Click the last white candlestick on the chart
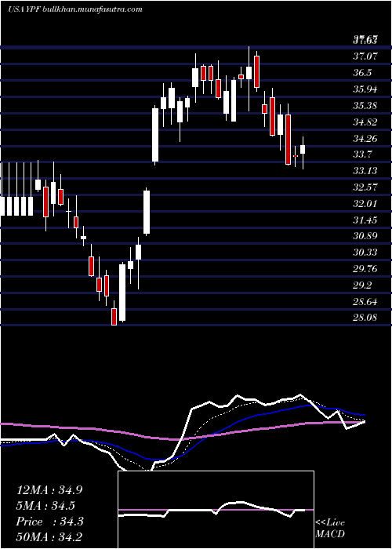Viewport: 392px width, 549px height. click(x=303, y=149)
